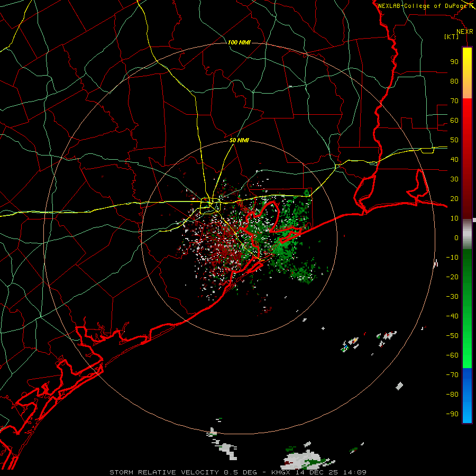Click the 90 value on the velocity scale
476x476 pixels.
[x=454, y=62]
